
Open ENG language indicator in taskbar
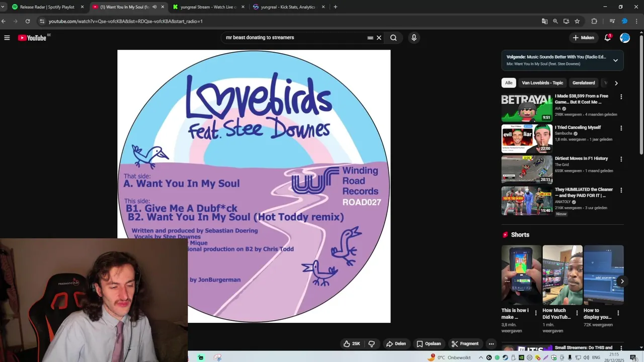tap(597, 357)
